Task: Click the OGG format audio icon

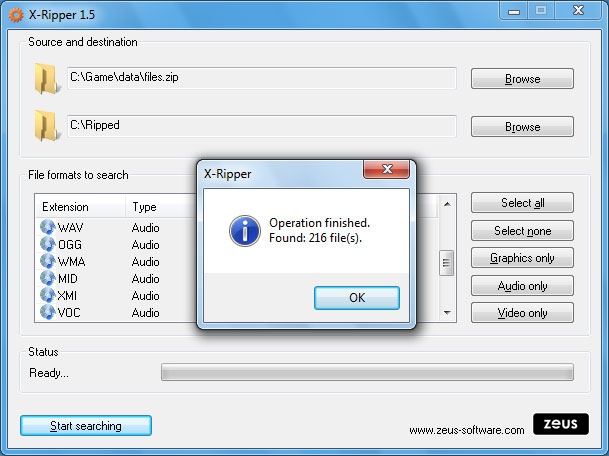Action: 47,244
